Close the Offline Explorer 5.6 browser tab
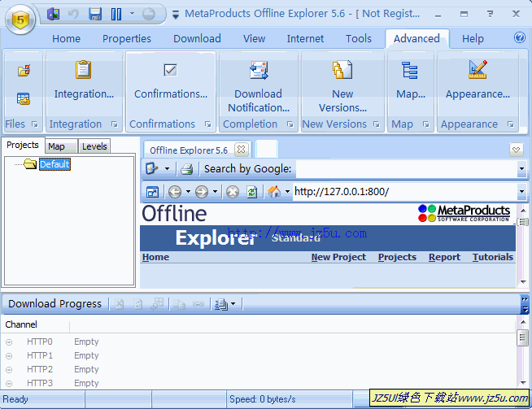This screenshot has width=532, height=409. (x=242, y=150)
